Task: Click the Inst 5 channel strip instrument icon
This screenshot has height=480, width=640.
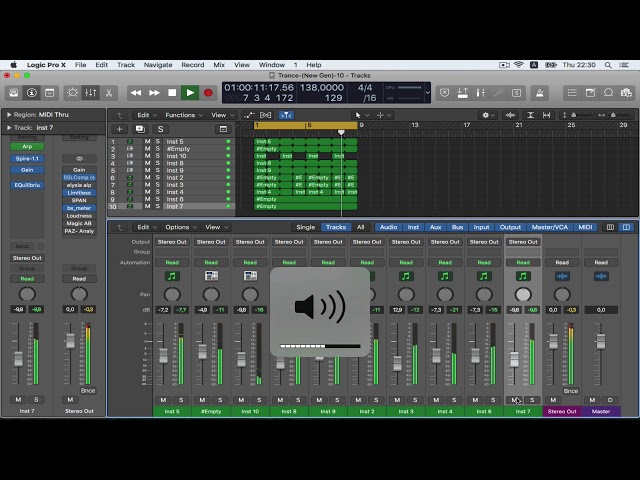Action: coord(172,276)
